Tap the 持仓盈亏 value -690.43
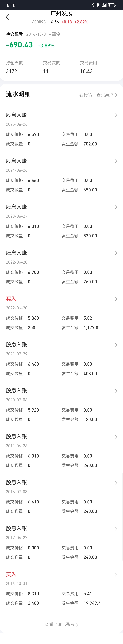The height and width of the screenshot is (644, 123). coord(19,45)
